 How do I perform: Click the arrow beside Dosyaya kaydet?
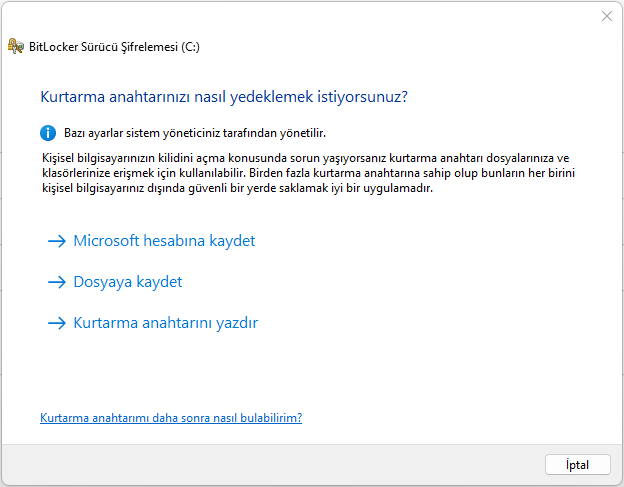point(57,282)
